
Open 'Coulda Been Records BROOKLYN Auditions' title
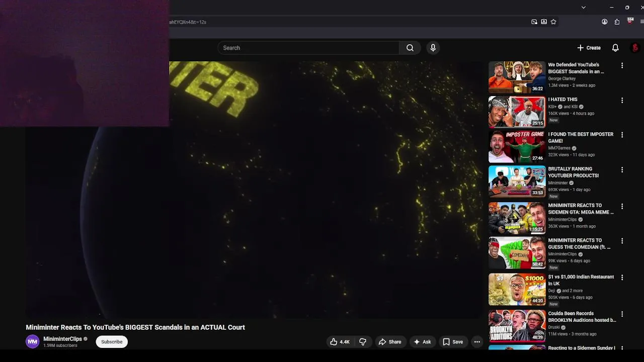(582, 317)
